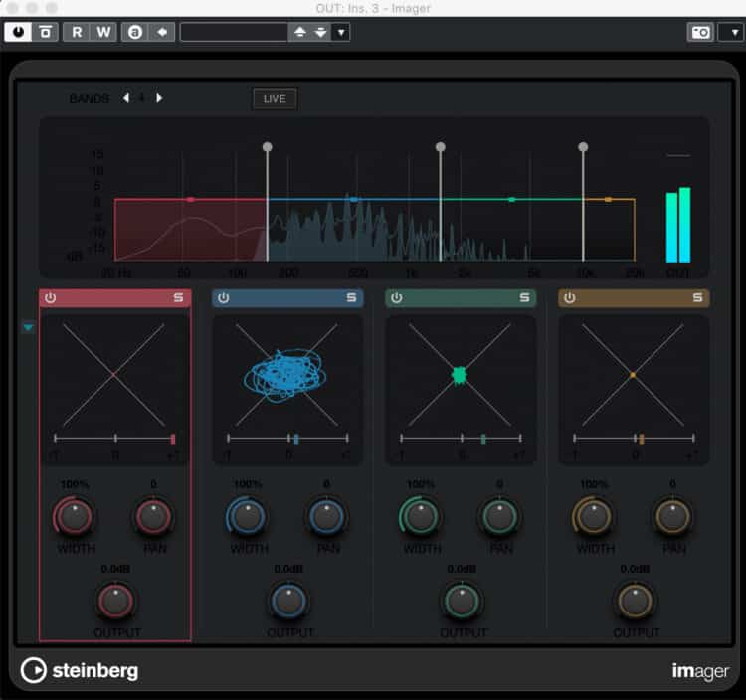Viewport: 746px width, 700px height.
Task: Click the Steinberg logo
Action: point(80,670)
